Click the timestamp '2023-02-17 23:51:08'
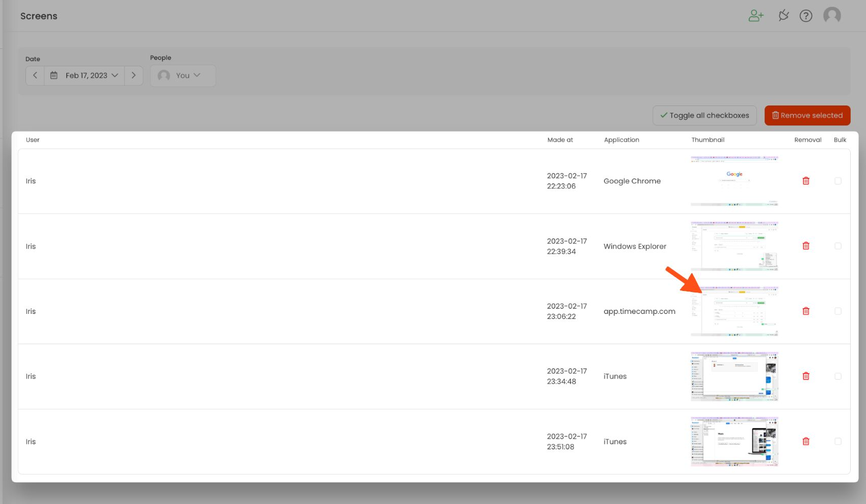 tap(567, 441)
